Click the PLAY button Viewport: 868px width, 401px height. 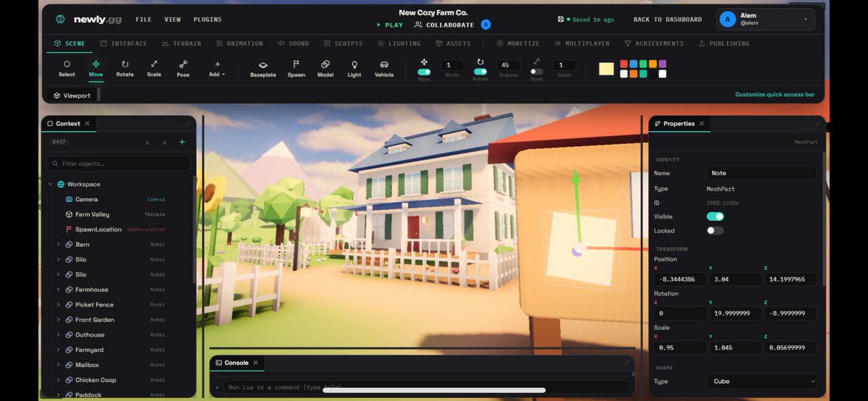point(391,25)
